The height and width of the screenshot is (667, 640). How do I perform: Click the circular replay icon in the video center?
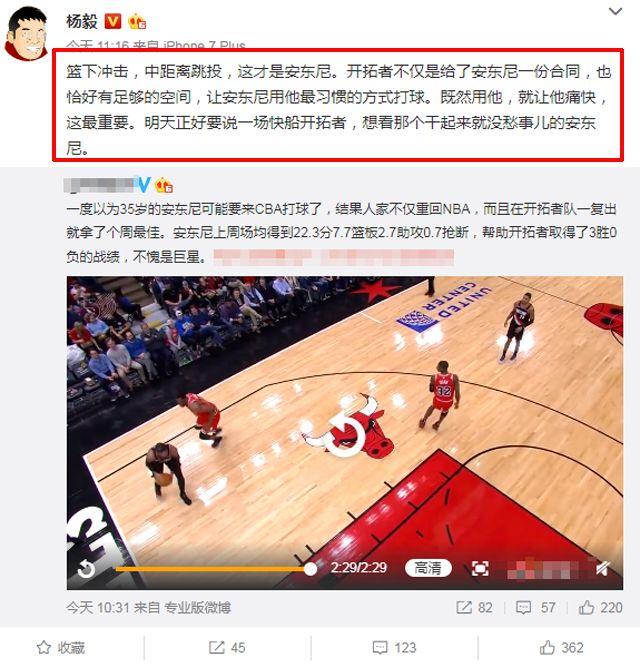[344, 433]
